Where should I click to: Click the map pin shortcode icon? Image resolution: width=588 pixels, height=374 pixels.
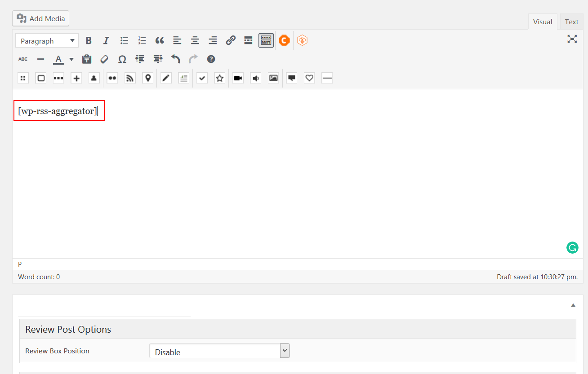pos(147,78)
